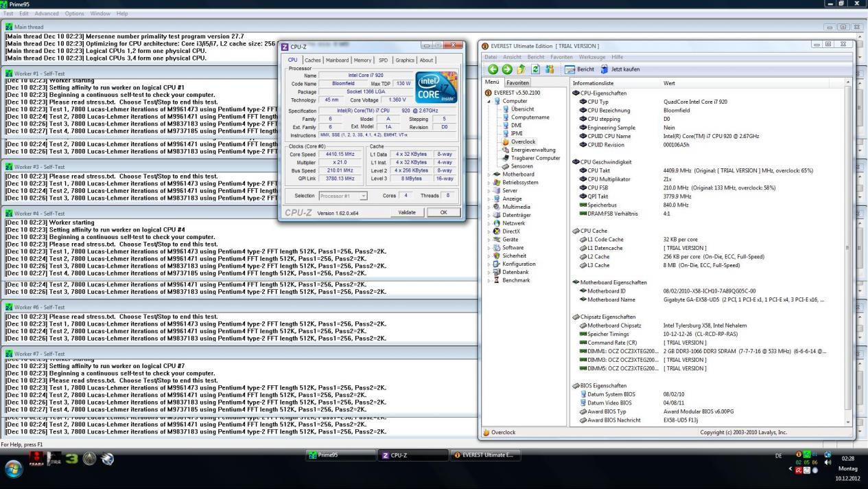
Task: Open the Prime95 Test menu
Action: click(8, 14)
